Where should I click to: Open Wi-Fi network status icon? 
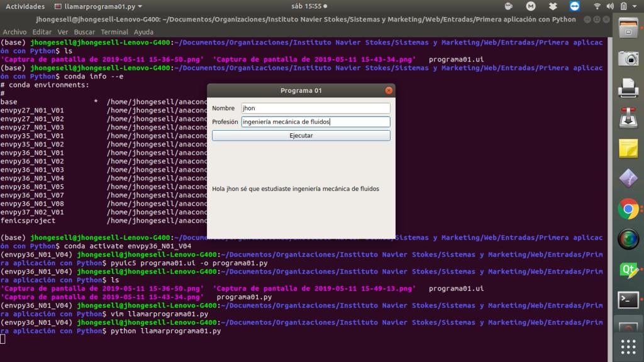pyautogui.click(x=597, y=6)
